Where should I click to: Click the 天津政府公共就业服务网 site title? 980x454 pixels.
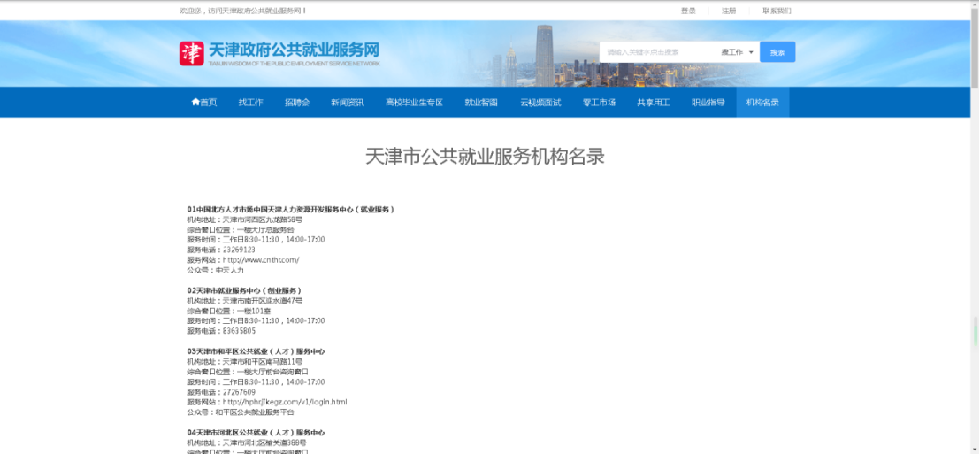tap(294, 50)
